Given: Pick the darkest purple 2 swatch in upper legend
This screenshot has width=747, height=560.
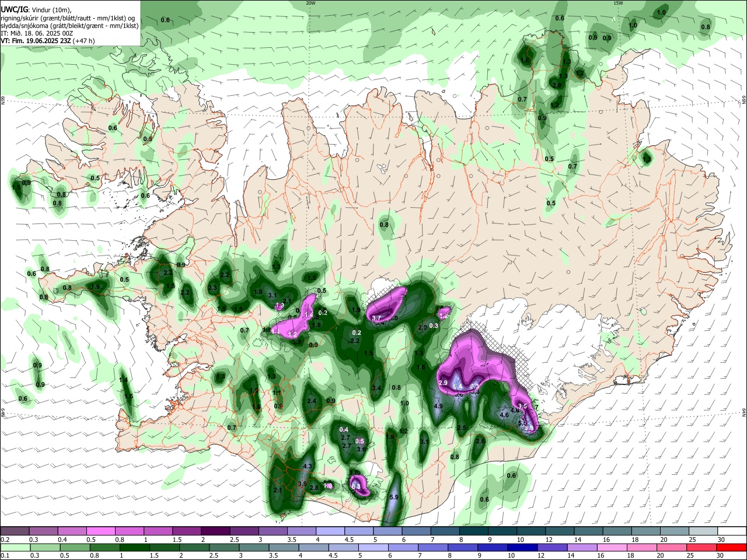Looking at the screenshot, I should 215,531.
